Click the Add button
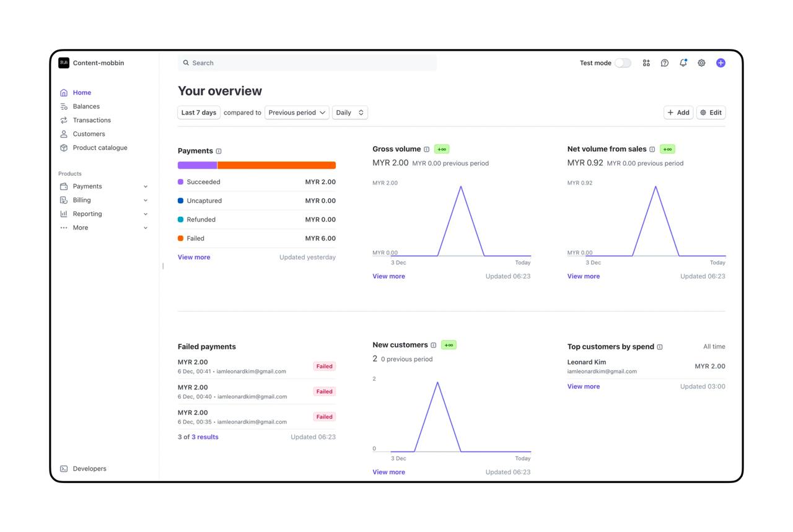This screenshot has height=532, width=793. coord(678,113)
